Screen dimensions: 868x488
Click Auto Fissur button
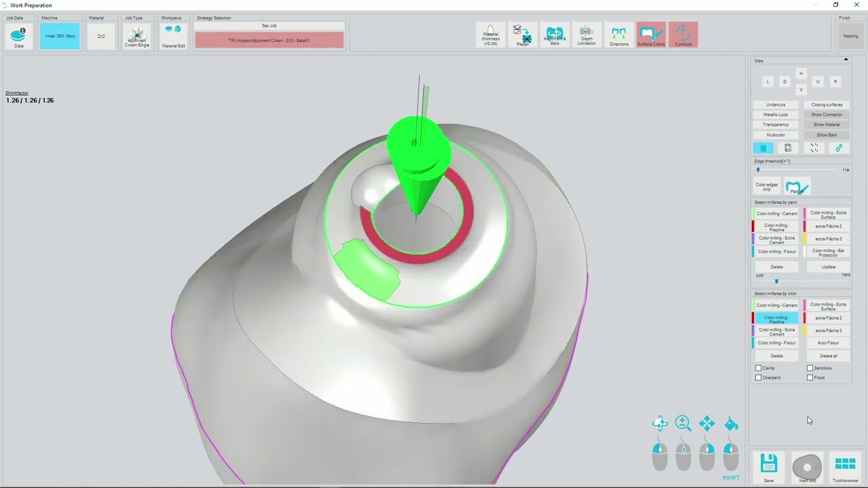(x=829, y=343)
